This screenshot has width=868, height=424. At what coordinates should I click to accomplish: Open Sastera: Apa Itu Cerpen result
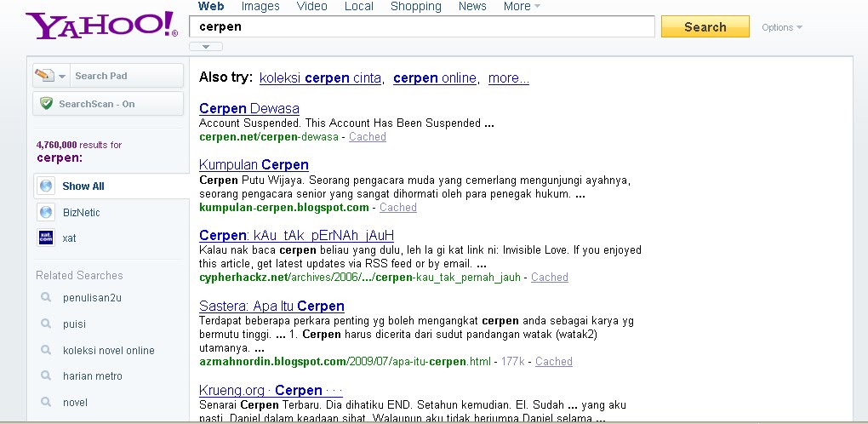point(271,307)
